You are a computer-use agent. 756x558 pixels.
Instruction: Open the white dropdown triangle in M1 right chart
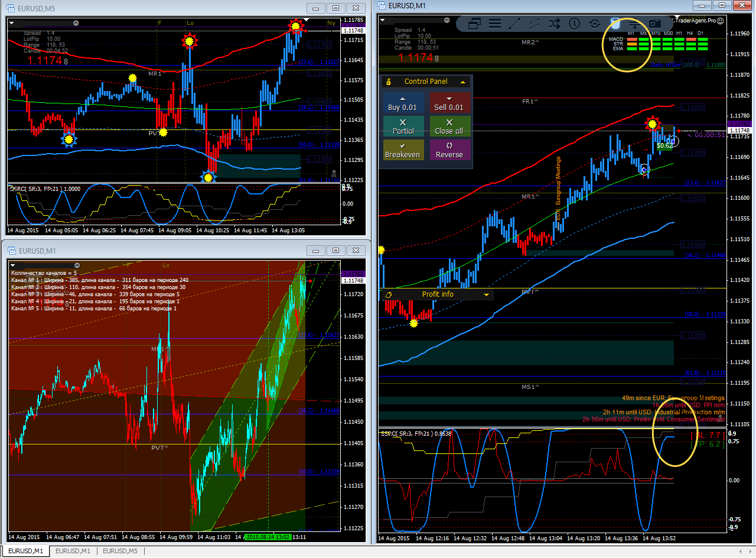click(x=383, y=20)
